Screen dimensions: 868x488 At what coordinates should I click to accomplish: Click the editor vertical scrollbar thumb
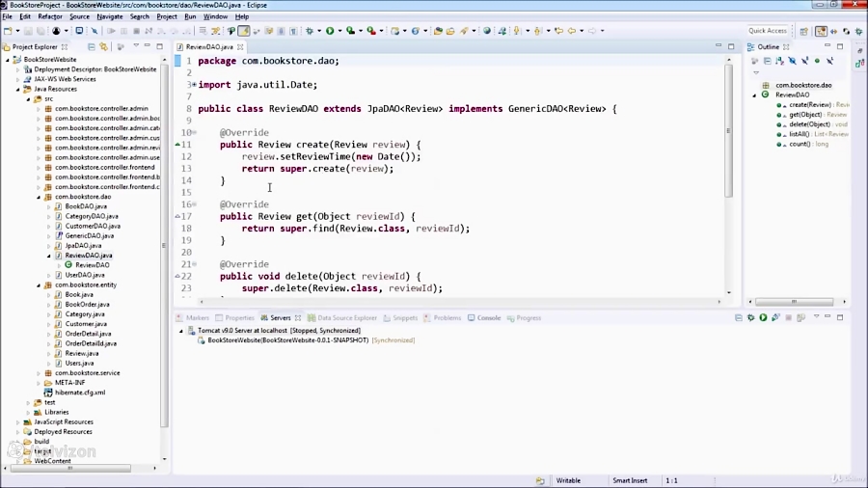[728, 130]
